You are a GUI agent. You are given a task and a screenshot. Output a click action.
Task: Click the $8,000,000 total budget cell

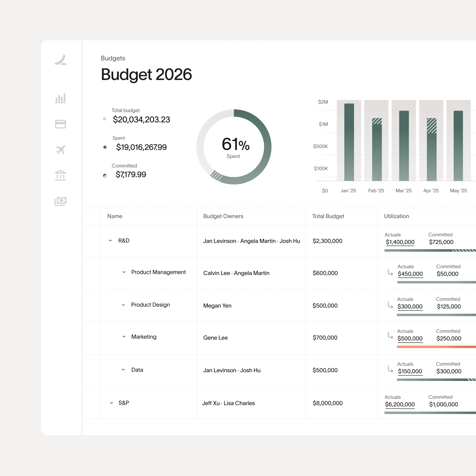(327, 403)
